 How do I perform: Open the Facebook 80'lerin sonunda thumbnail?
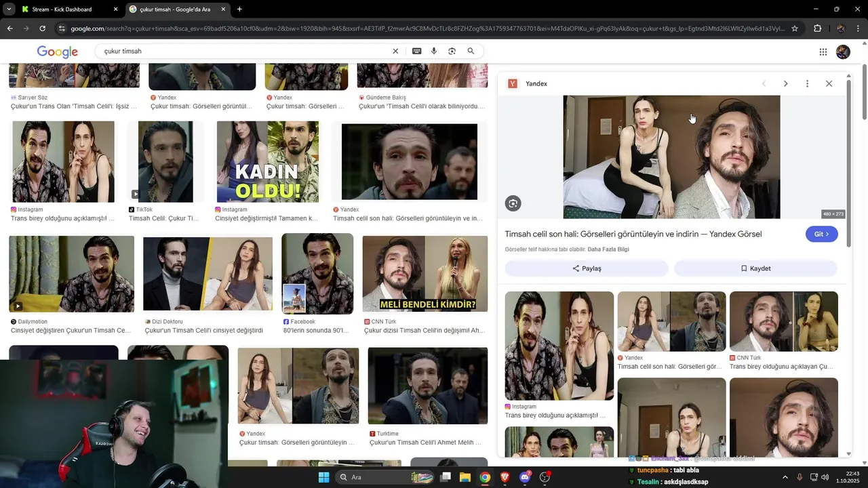(317, 274)
